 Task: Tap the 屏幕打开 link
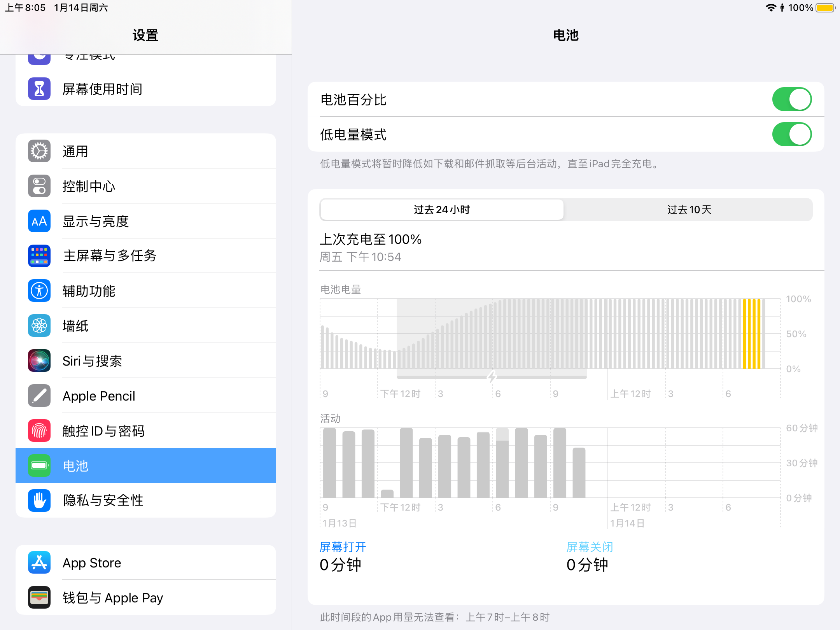click(x=343, y=547)
